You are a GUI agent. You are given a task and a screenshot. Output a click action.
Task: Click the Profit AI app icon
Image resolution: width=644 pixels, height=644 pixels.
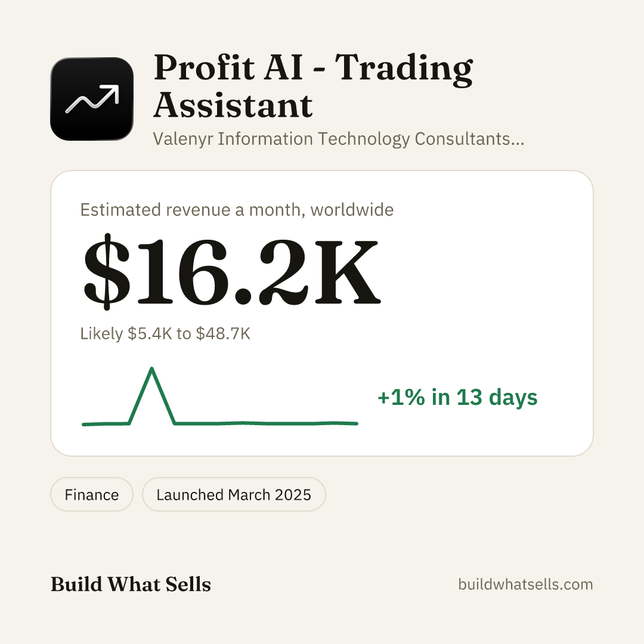[x=92, y=99]
